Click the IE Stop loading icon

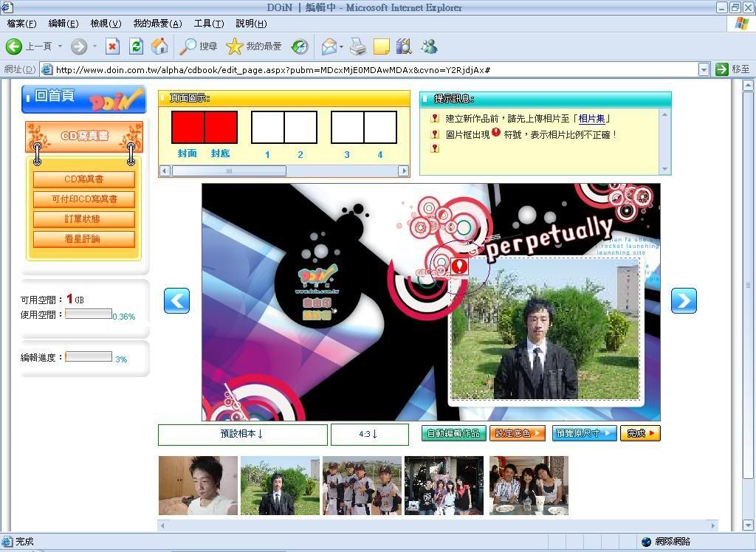pos(112,46)
